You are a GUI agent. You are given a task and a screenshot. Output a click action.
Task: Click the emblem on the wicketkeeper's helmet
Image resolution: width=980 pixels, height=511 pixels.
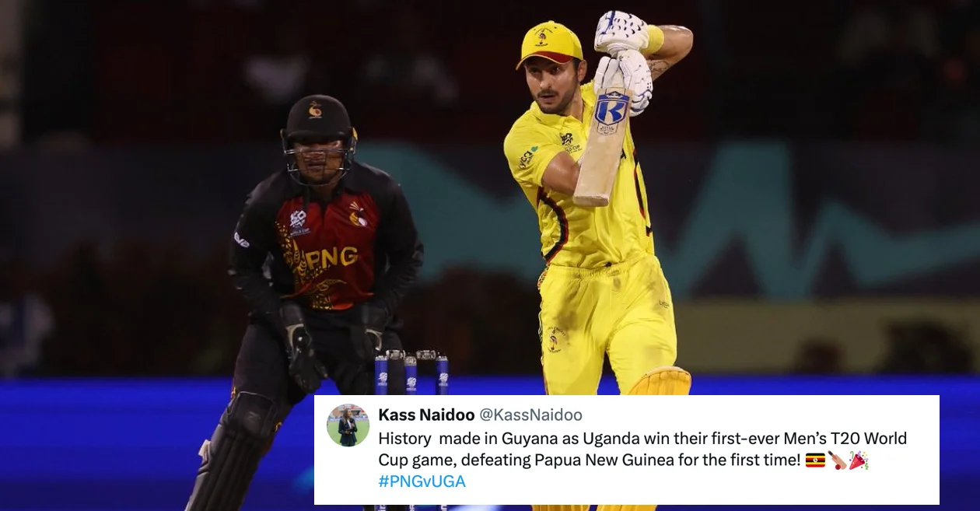click(315, 110)
